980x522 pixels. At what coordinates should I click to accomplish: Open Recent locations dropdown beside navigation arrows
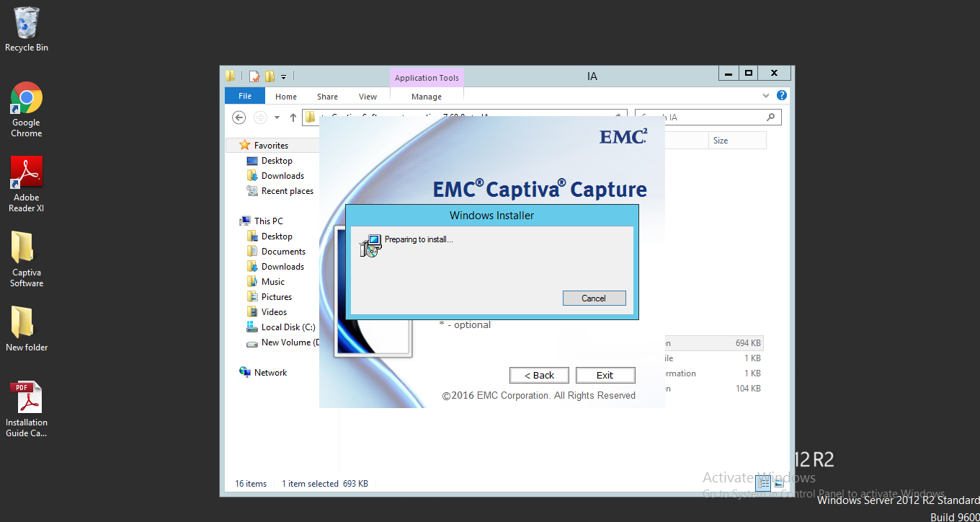277,118
